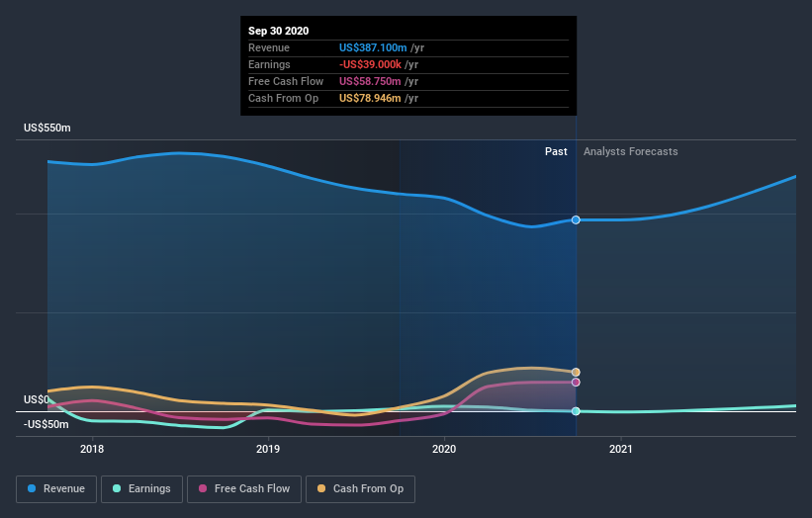Click the US$58.750m free cash flow value
Viewport: 812px width, 518px height.
click(x=370, y=81)
